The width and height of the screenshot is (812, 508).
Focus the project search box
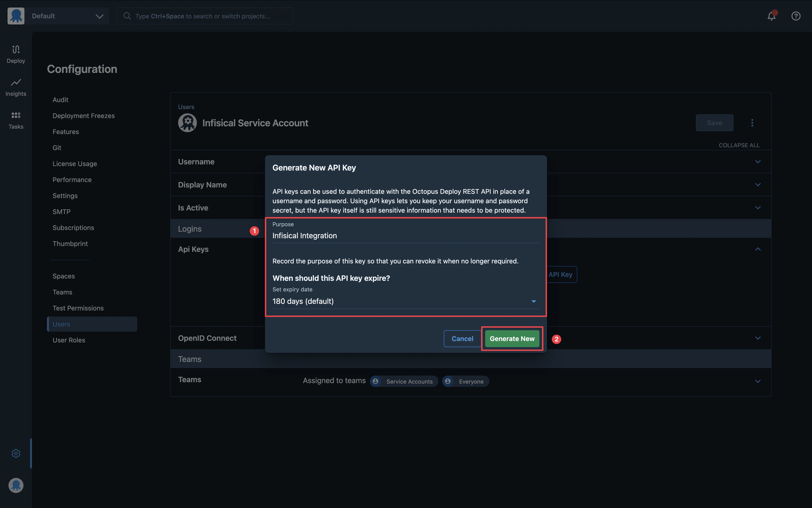tap(205, 16)
